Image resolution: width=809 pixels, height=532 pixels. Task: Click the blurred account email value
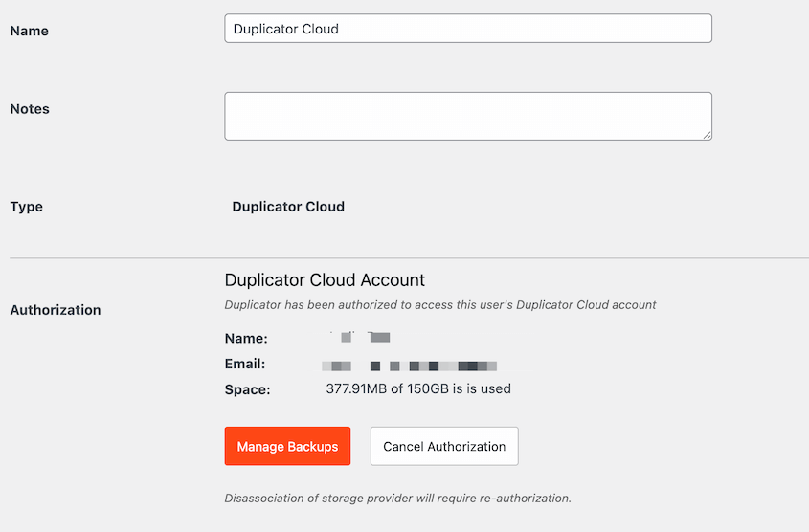pyautogui.click(x=409, y=366)
